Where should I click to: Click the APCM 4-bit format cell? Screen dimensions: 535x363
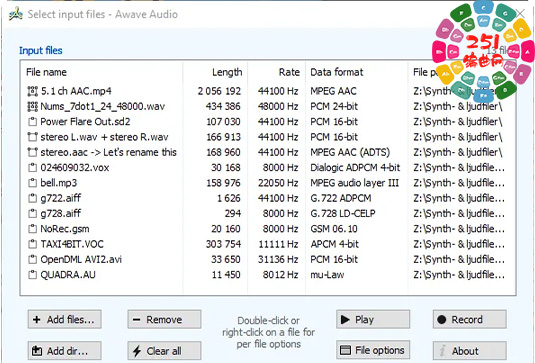pyautogui.click(x=334, y=244)
